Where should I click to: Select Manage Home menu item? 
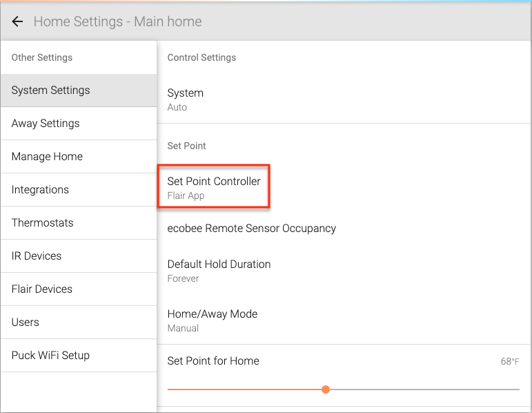pyautogui.click(x=79, y=157)
